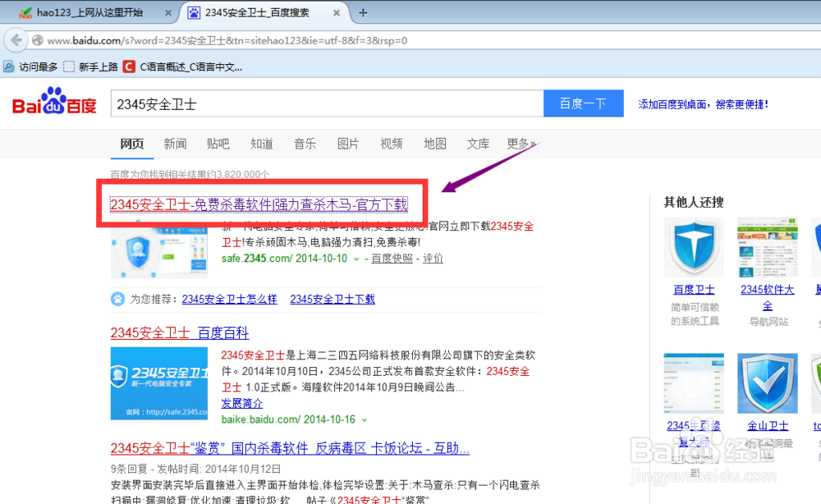Switch to the 地图 search tab

coord(435,144)
